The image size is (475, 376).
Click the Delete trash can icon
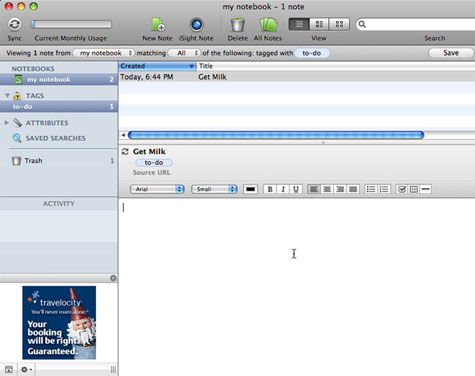237,25
